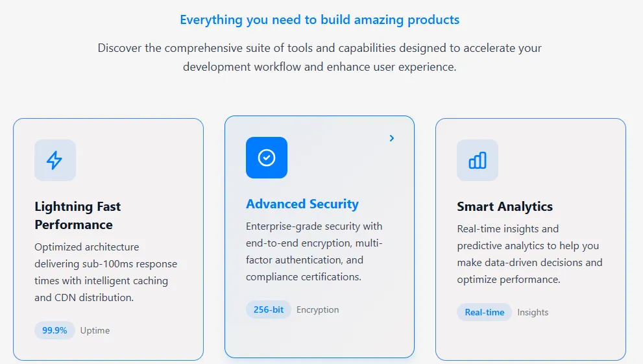This screenshot has height=364, width=643.
Task: Click the bar chart analytics icon
Action: coord(478,160)
